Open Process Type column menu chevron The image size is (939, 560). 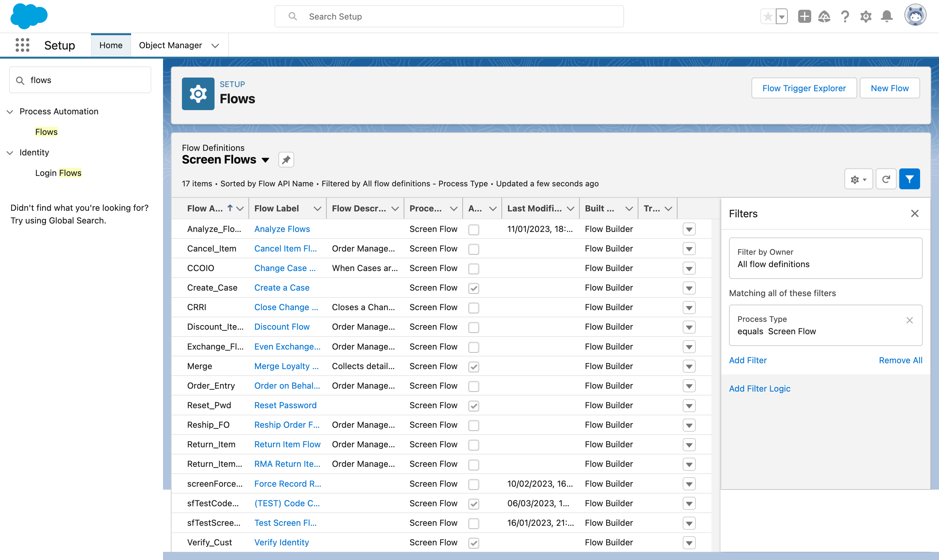coord(454,209)
